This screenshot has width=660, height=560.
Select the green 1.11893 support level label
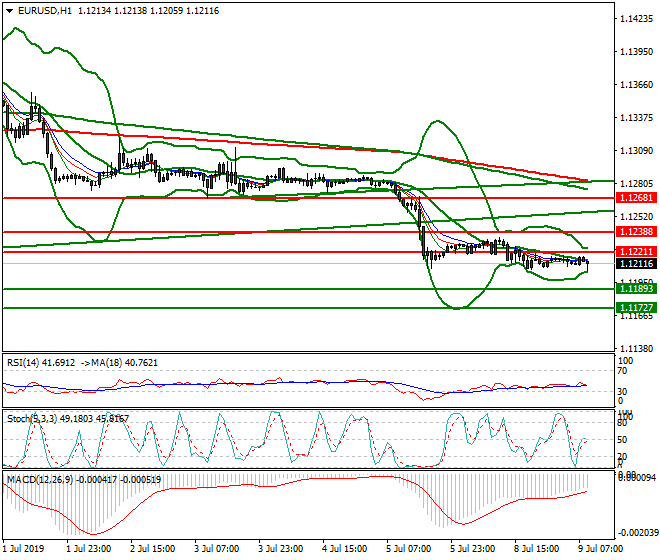636,289
